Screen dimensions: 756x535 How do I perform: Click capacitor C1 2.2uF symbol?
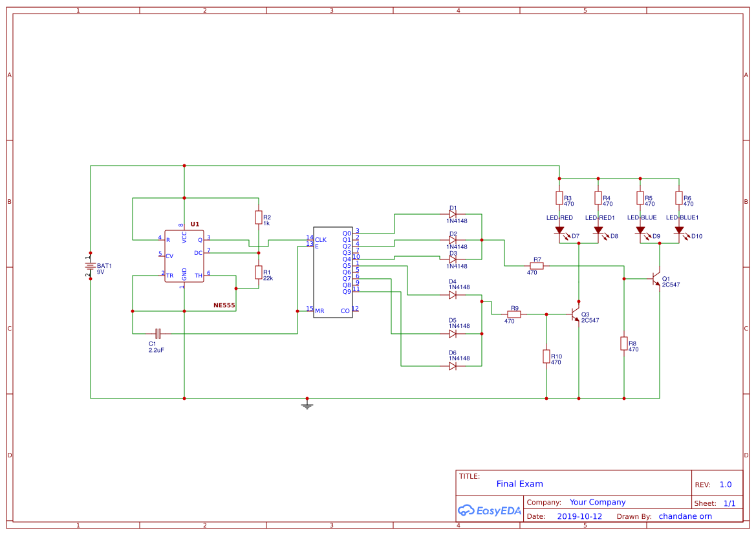(x=157, y=334)
